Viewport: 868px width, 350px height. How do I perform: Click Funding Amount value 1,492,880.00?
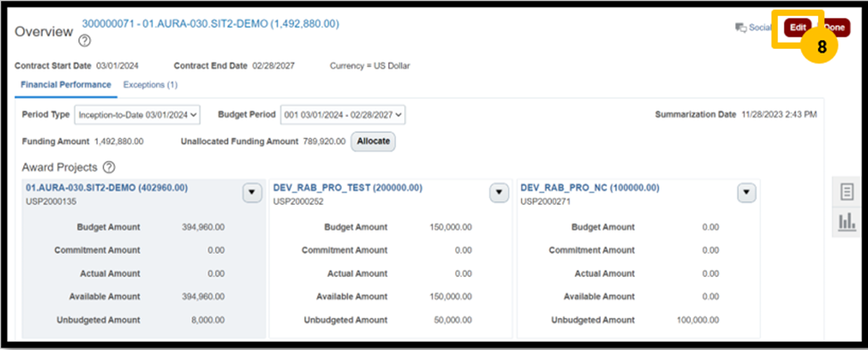point(119,142)
